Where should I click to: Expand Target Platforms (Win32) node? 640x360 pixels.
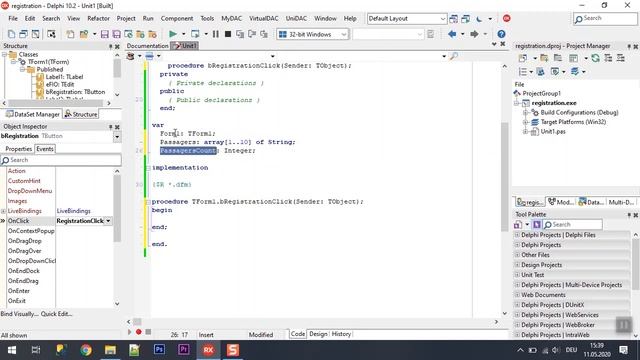[x=526, y=122]
